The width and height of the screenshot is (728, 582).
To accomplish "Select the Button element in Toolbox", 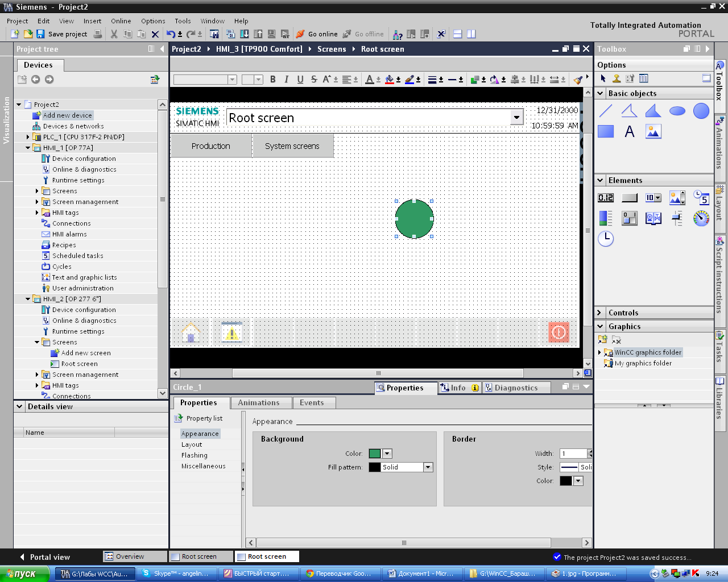I will (630, 198).
